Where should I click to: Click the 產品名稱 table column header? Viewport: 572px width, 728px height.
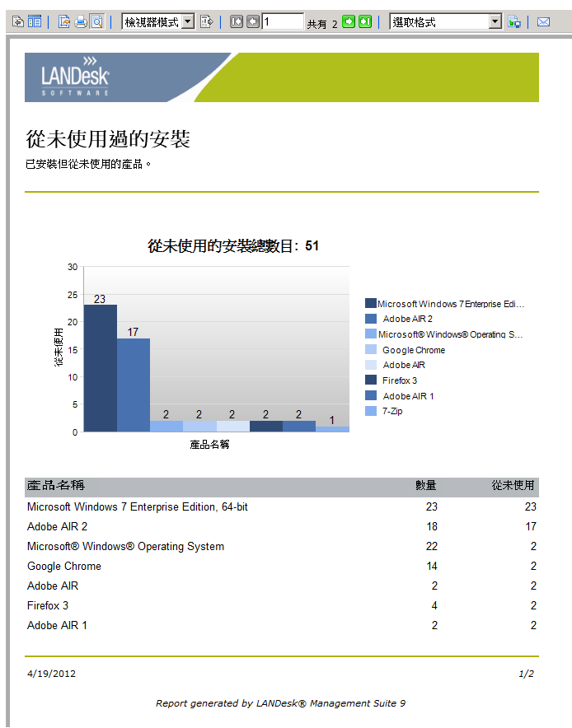click(56, 485)
